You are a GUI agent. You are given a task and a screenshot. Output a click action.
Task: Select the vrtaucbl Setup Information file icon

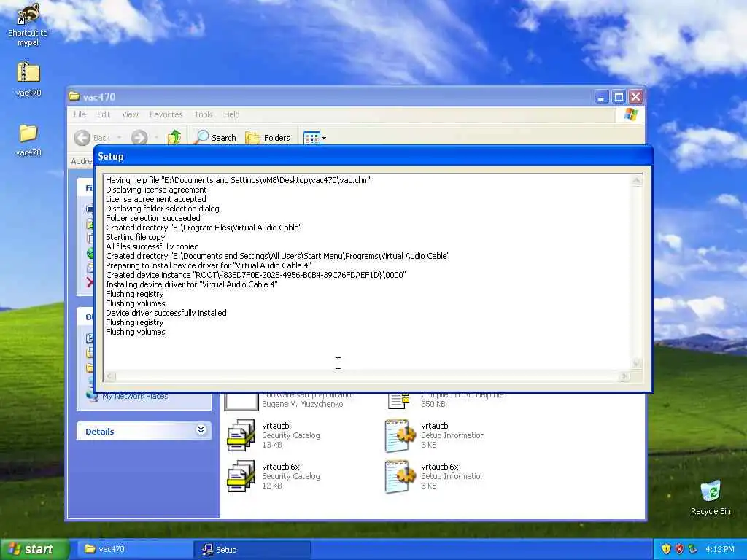[x=400, y=435]
